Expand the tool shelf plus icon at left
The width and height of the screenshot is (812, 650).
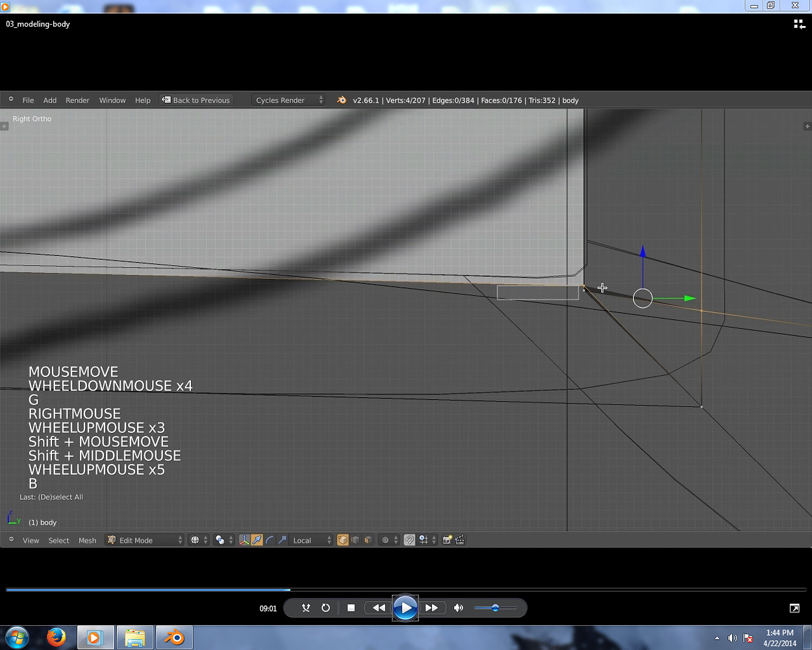pyautogui.click(x=4, y=126)
